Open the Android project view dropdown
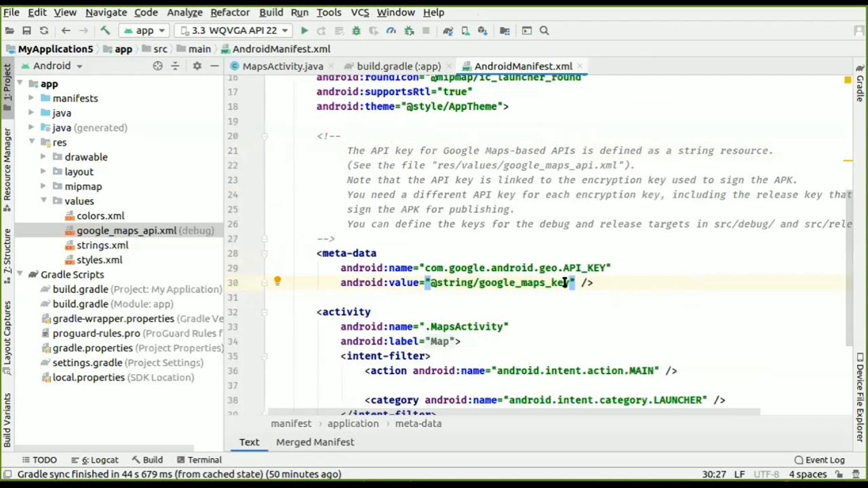 [52, 66]
